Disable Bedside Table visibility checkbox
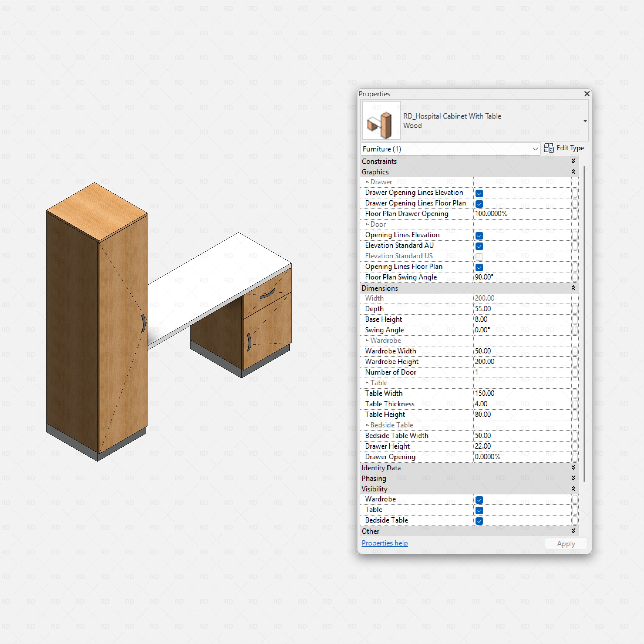Viewport: 644px width, 644px height. coord(479,521)
